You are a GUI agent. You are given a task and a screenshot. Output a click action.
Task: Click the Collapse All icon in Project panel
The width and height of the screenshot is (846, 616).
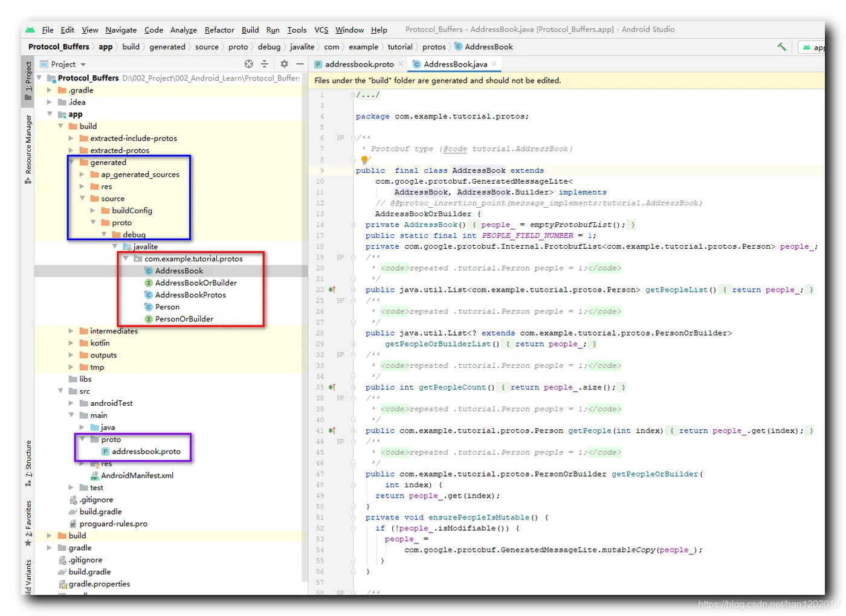[x=265, y=64]
